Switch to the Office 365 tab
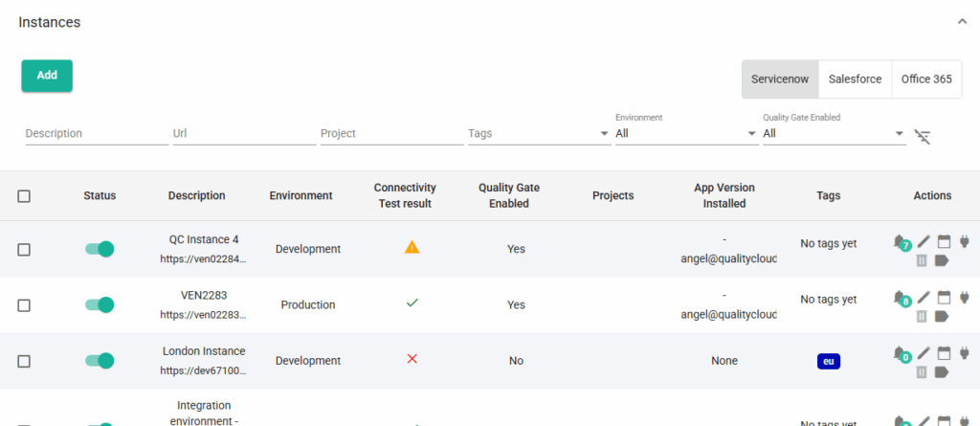Image resolution: width=980 pixels, height=426 pixels. [x=926, y=79]
